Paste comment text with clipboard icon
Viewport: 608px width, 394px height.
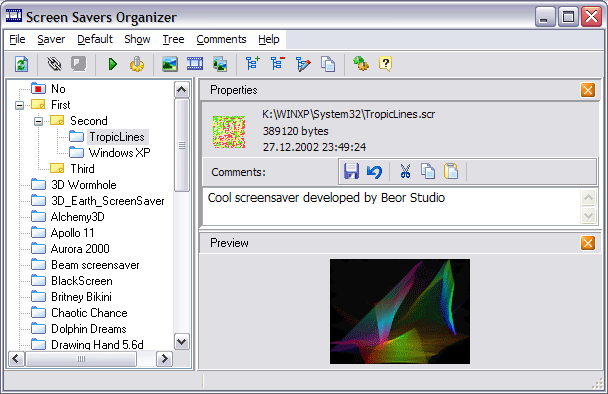point(451,171)
